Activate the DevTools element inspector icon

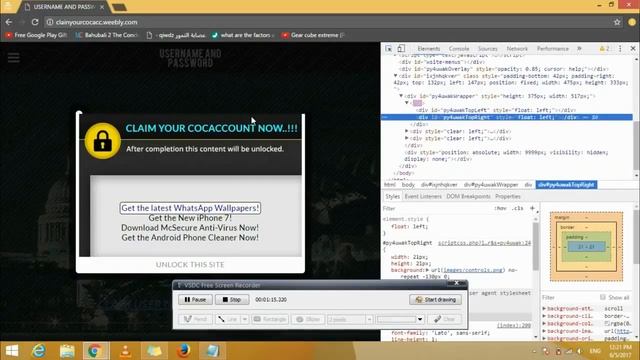[389, 48]
